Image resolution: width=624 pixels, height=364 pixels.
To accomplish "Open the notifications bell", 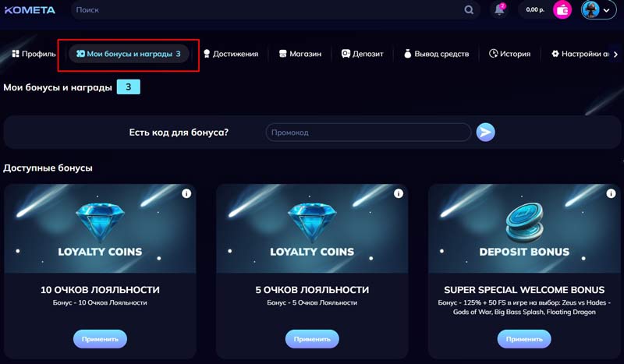I will (500, 10).
